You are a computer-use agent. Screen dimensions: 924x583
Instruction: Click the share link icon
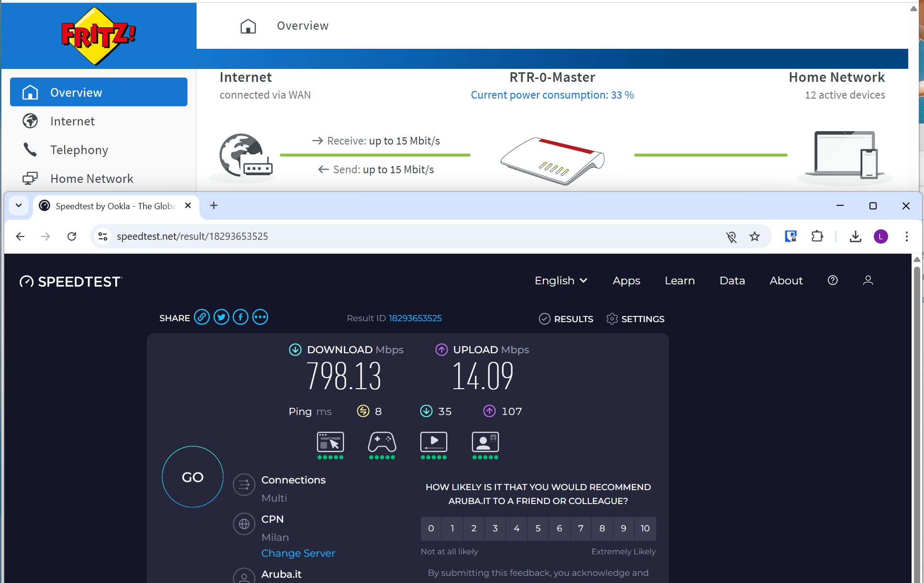pos(202,317)
